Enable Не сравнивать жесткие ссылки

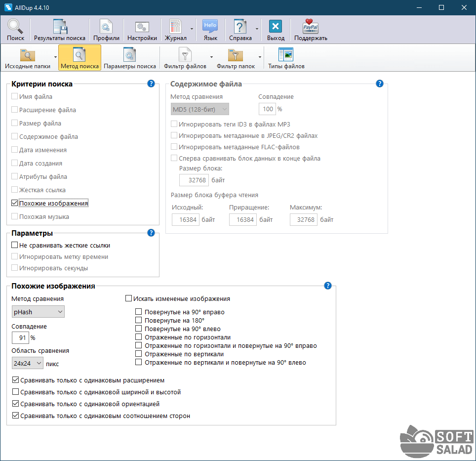[15, 245]
